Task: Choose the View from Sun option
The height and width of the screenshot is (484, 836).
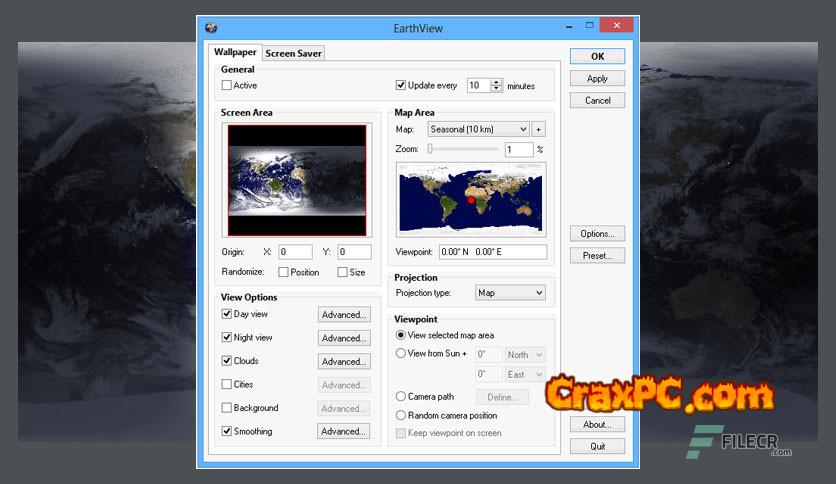Action: click(402, 354)
